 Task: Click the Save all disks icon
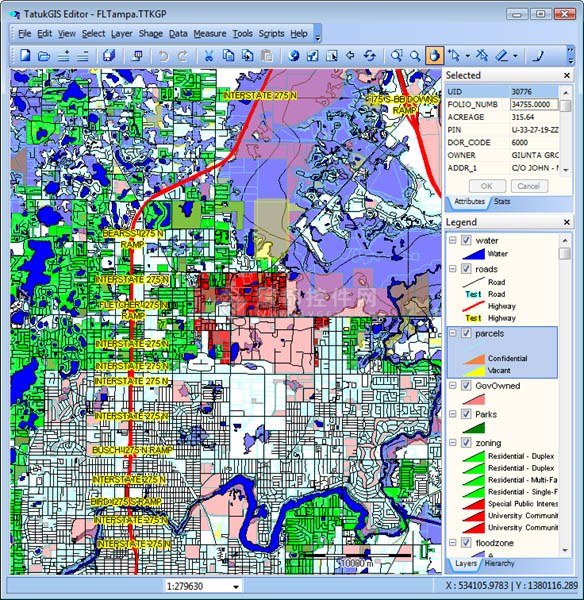[109, 56]
